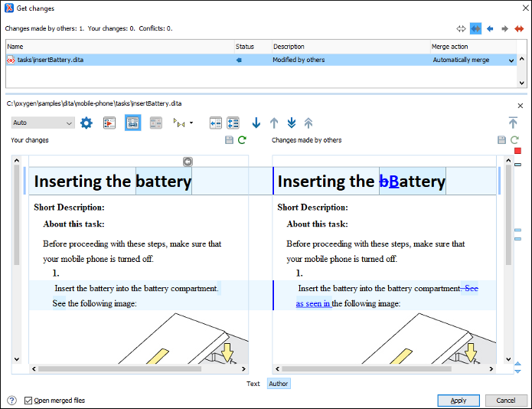Click the go to previous change arrow
This screenshot has width=532, height=409.
point(274,123)
